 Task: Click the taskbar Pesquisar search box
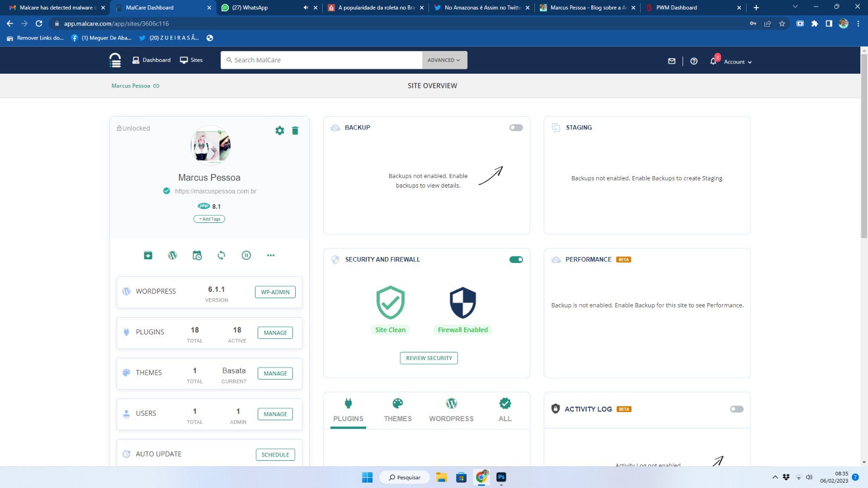point(405,477)
